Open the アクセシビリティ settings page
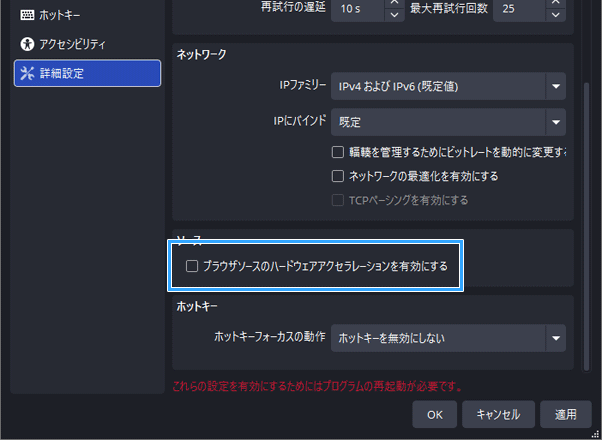This screenshot has height=440, width=602. coord(88,44)
